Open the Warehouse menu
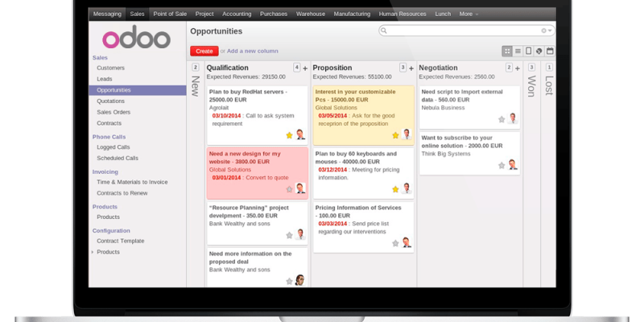Screen dimensions: 644x322 pyautogui.click(x=311, y=14)
